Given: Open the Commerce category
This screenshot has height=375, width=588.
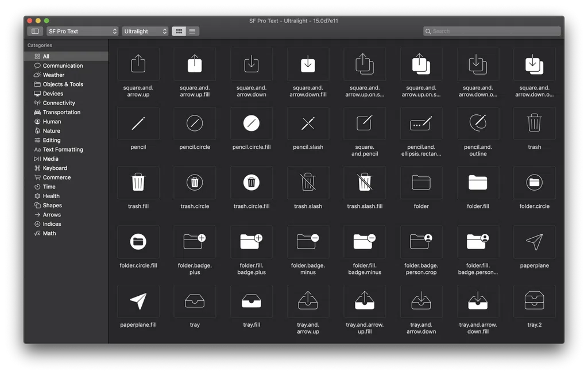Looking at the screenshot, I should pyautogui.click(x=66, y=177).
